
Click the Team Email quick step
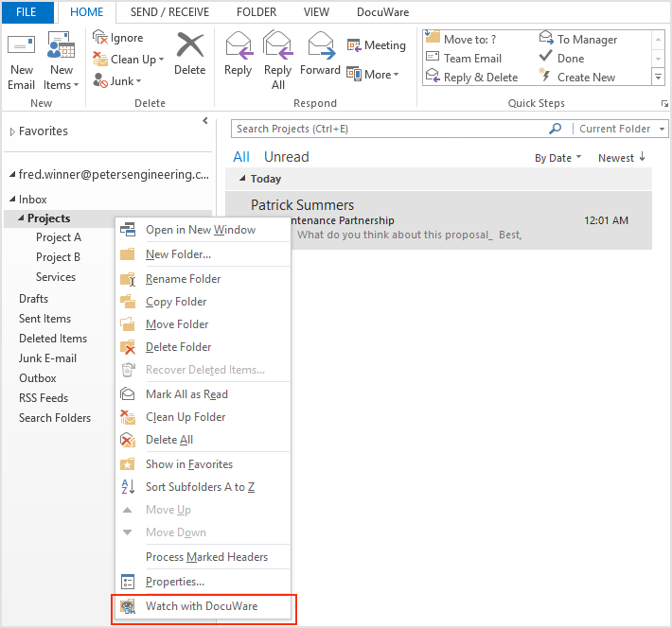[x=472, y=59]
